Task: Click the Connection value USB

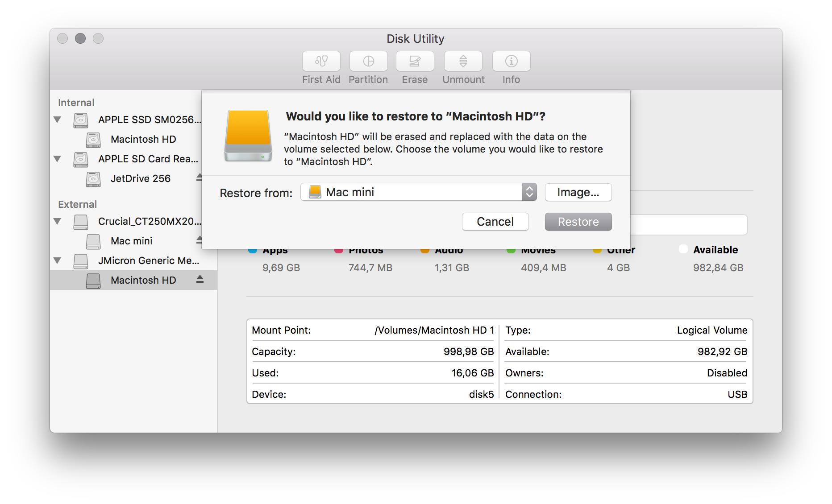Action: tap(737, 395)
